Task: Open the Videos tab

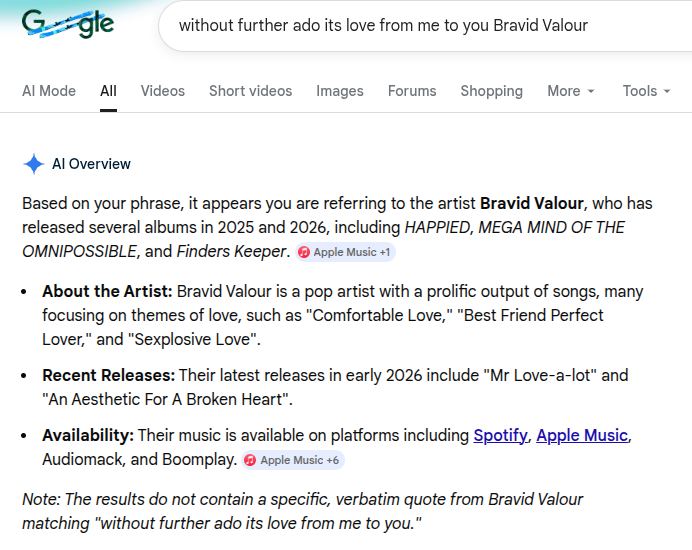Action: (x=162, y=91)
